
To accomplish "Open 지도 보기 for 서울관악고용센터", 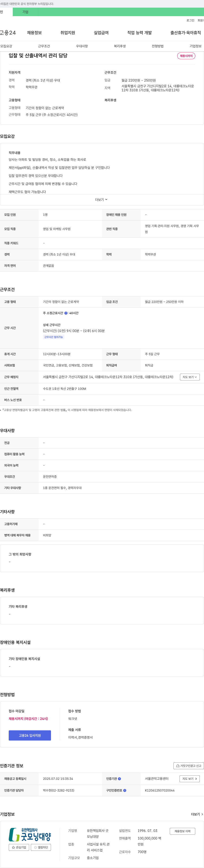I will pos(190,779).
